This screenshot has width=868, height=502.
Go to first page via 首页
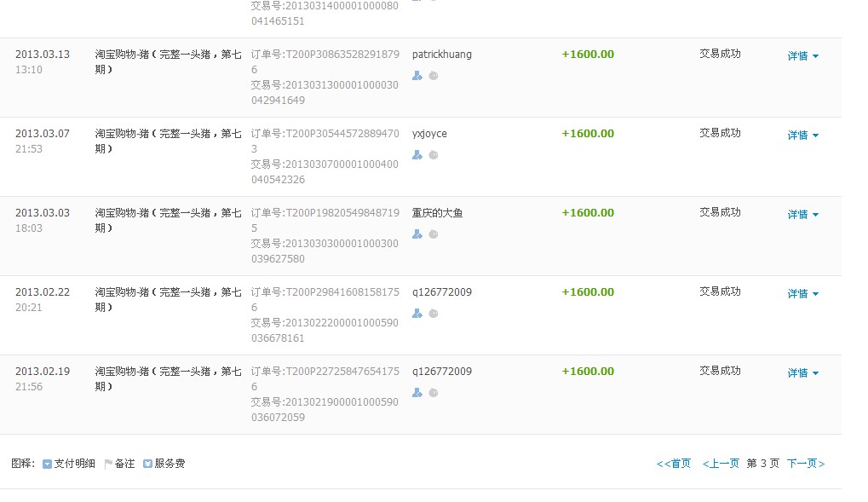[674, 464]
